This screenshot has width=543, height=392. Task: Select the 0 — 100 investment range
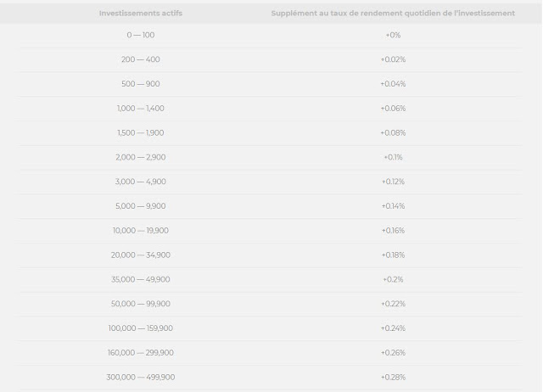click(141, 35)
